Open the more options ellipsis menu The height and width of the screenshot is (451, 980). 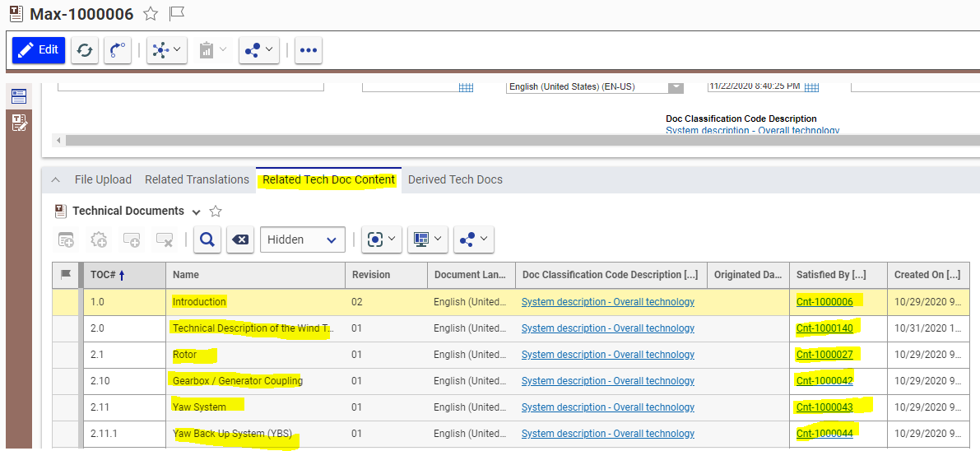click(x=308, y=50)
